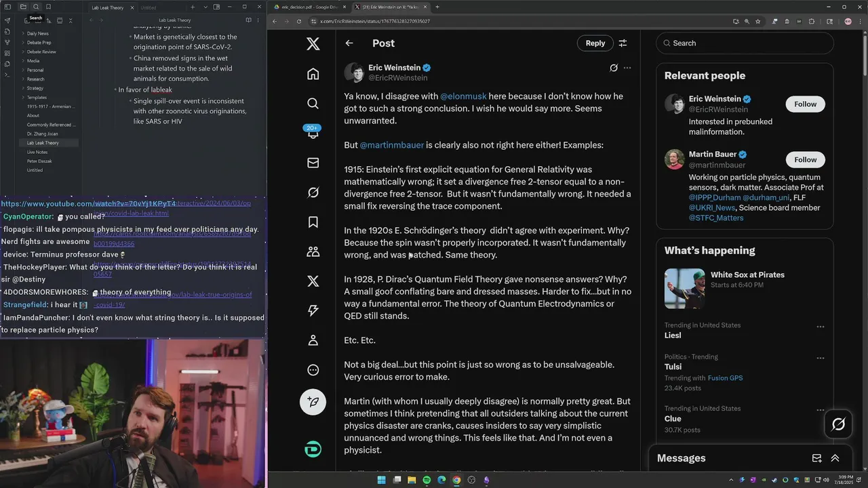Open X Home from sidebar house icon
The width and height of the screenshot is (868, 488).
(313, 74)
